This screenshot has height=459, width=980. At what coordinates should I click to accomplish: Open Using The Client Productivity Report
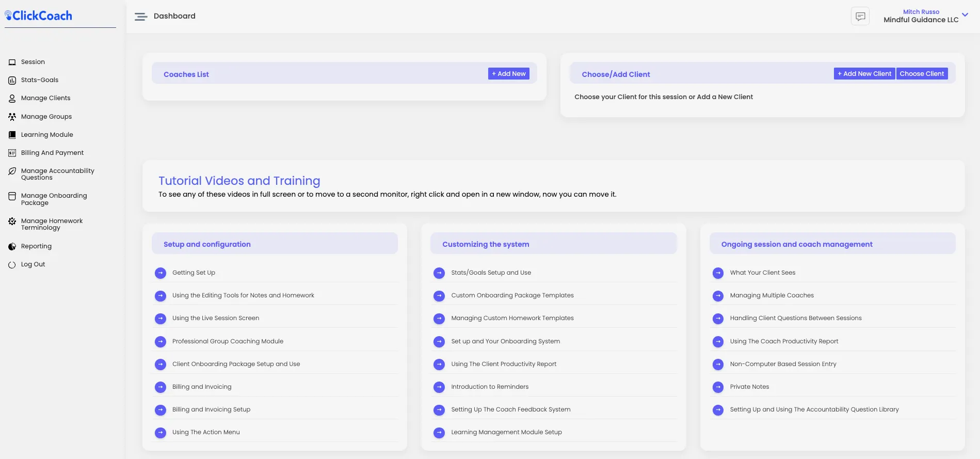tap(504, 364)
